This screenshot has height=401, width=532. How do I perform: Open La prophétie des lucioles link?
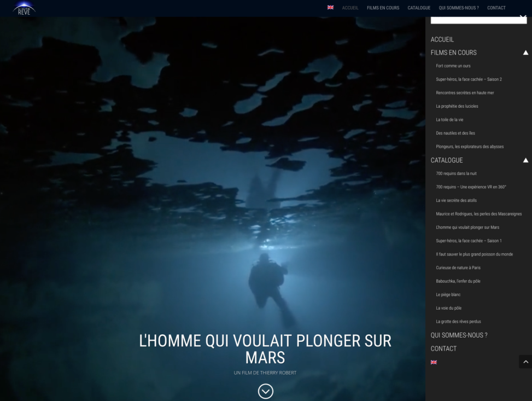pos(457,106)
